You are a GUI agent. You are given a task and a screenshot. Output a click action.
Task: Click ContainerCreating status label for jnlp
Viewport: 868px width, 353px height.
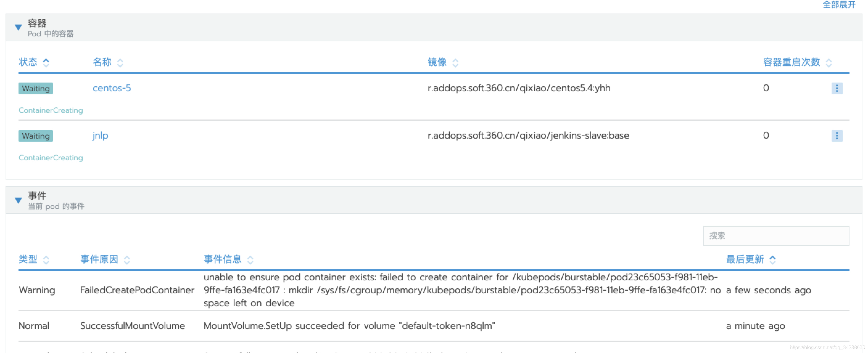click(x=50, y=159)
